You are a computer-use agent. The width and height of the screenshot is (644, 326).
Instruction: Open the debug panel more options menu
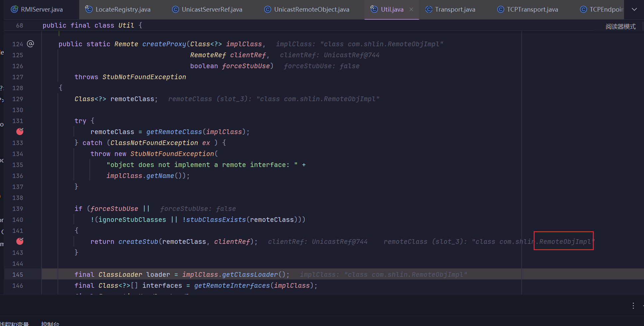(633, 306)
